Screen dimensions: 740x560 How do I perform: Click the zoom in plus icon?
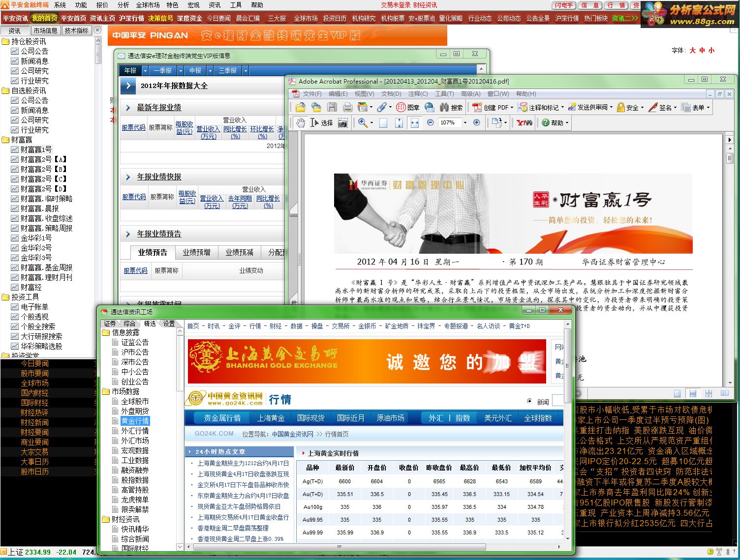476,122
